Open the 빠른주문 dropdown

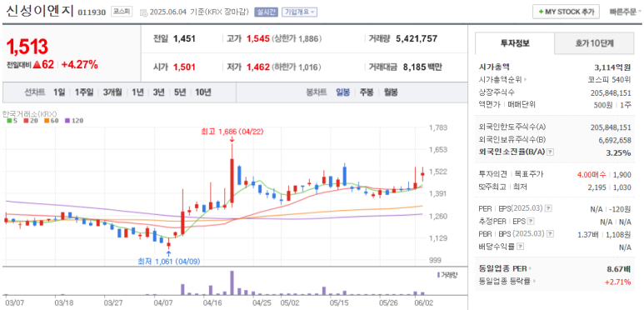[x=626, y=12]
